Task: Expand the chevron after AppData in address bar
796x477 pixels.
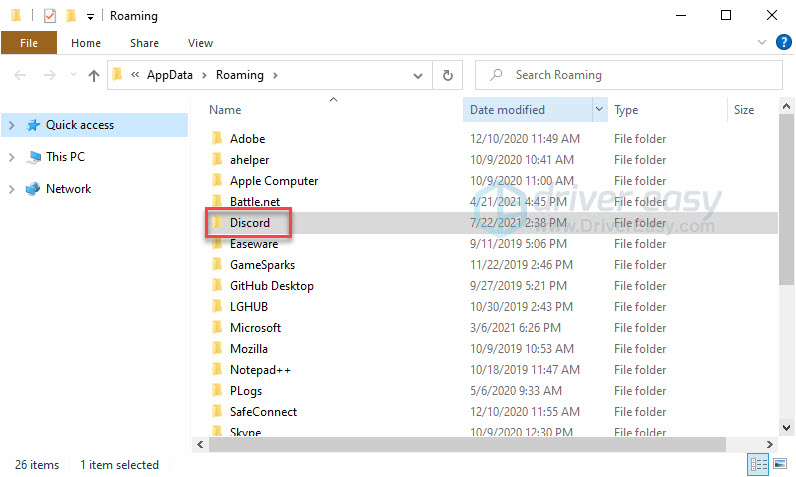Action: (x=204, y=76)
